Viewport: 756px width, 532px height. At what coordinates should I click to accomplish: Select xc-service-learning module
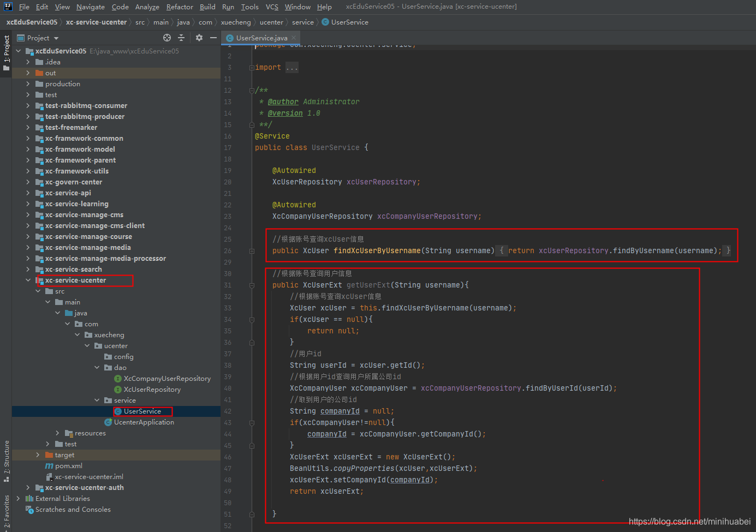77,204
